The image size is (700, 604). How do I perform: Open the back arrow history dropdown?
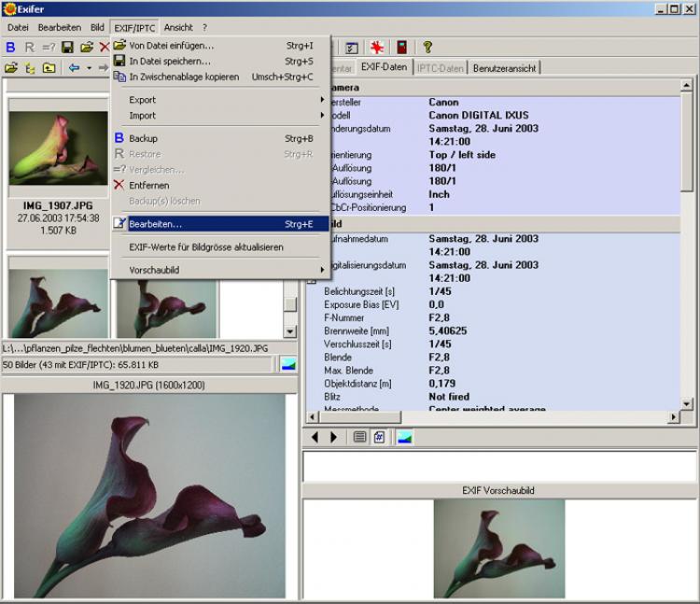[x=89, y=68]
